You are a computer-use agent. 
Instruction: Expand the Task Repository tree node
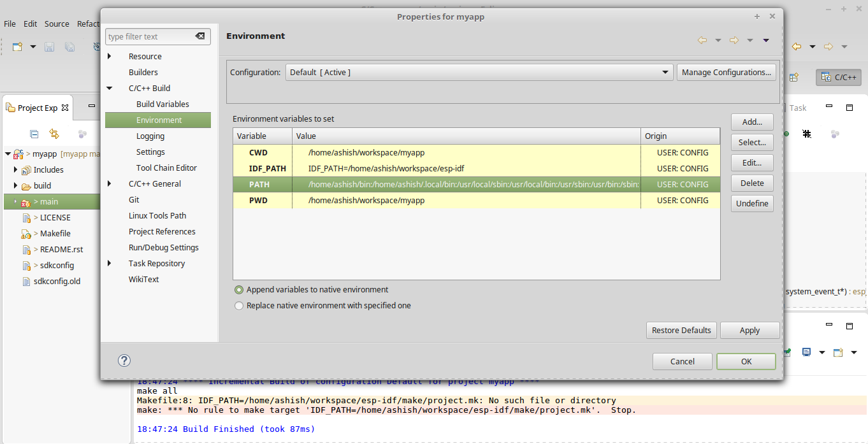point(110,263)
